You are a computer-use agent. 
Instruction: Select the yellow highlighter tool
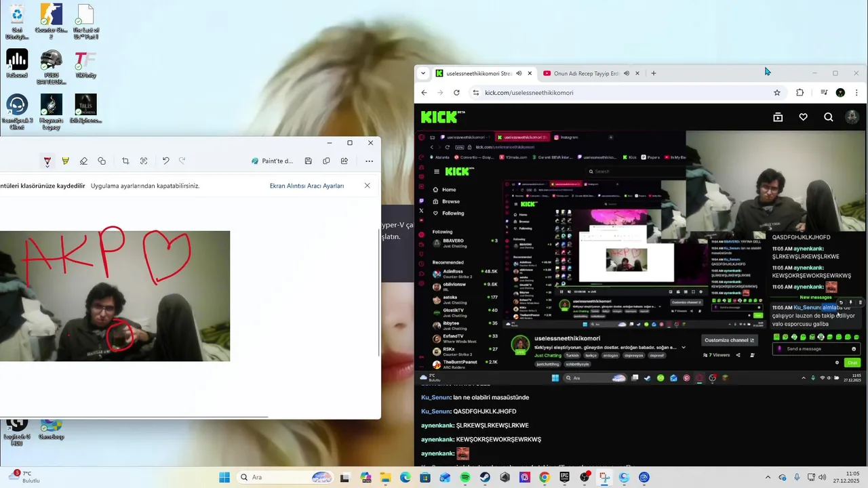pyautogui.click(x=65, y=161)
